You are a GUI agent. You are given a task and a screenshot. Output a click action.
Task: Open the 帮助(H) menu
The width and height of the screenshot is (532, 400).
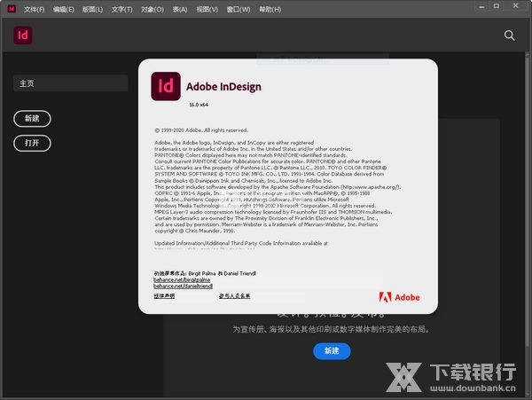(x=270, y=10)
